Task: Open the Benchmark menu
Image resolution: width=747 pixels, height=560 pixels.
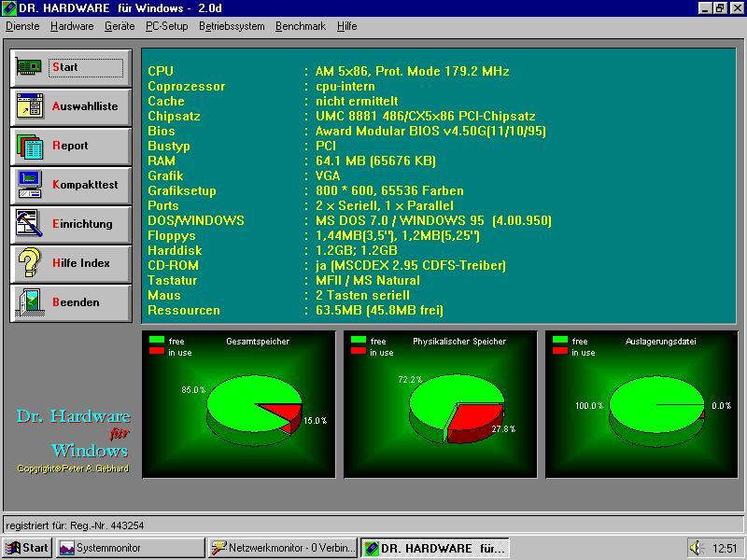Action: click(301, 27)
